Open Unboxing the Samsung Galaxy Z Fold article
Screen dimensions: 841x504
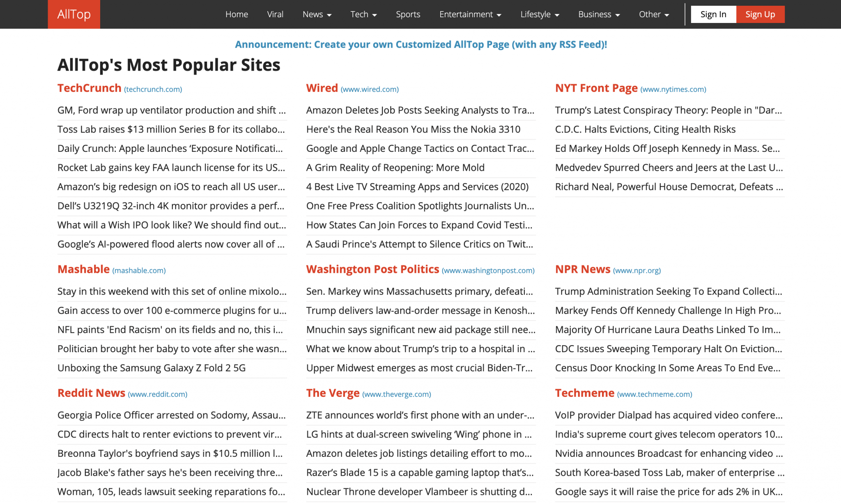coord(152,368)
